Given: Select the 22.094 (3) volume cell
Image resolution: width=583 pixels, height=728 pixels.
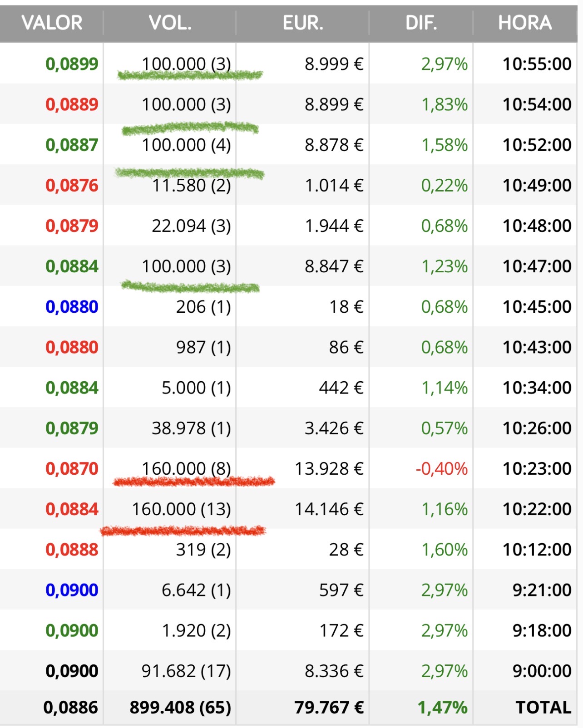Looking at the screenshot, I should (192, 226).
